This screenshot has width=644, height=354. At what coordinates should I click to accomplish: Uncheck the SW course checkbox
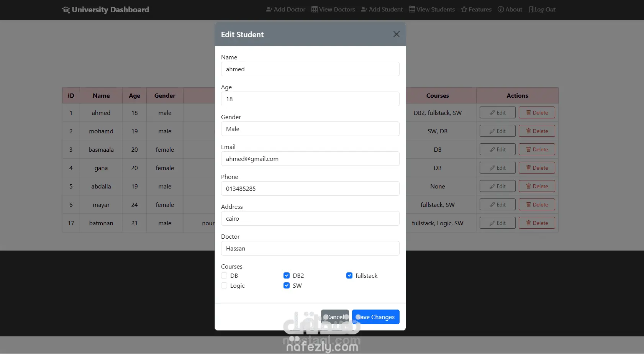tap(287, 285)
